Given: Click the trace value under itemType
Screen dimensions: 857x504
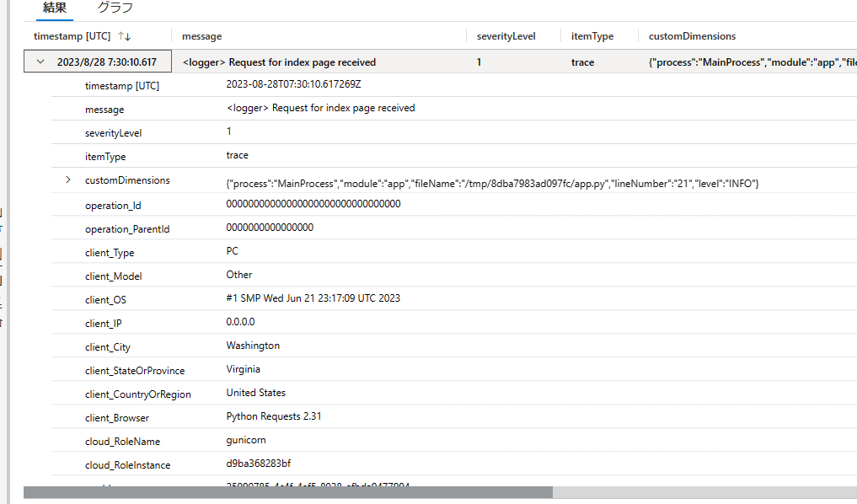Looking at the screenshot, I should (582, 61).
